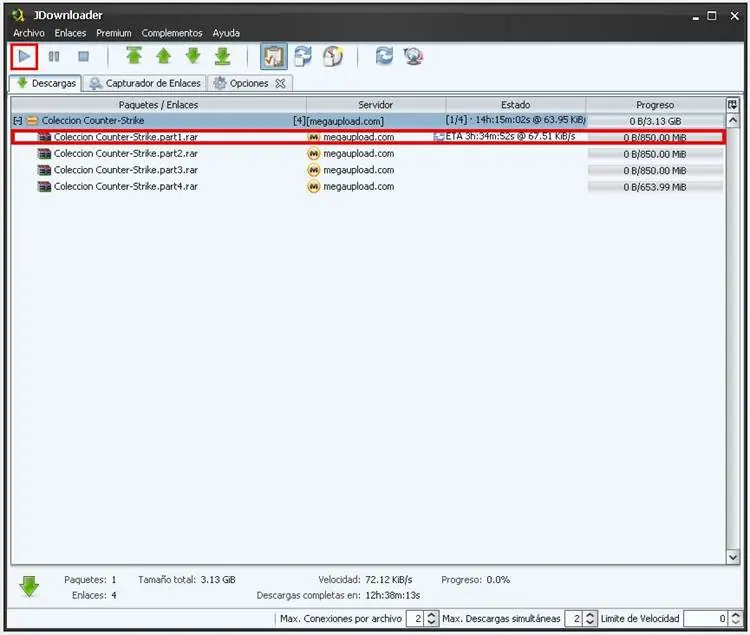Open the column chooser icon beside Progreso
Image resolution: width=750 pixels, height=635 pixels.
coord(732,105)
